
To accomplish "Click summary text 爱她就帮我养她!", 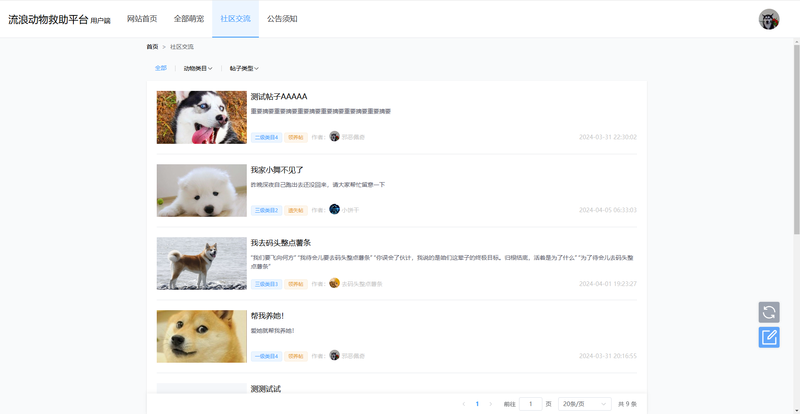I will 272,331.
